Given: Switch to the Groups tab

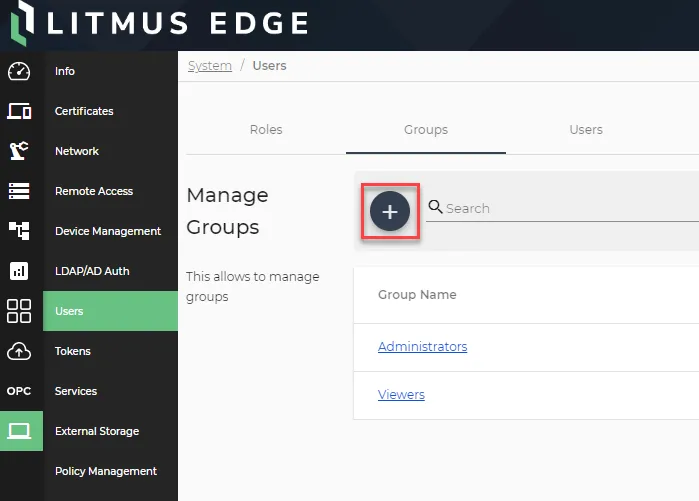Looking at the screenshot, I should [x=426, y=130].
